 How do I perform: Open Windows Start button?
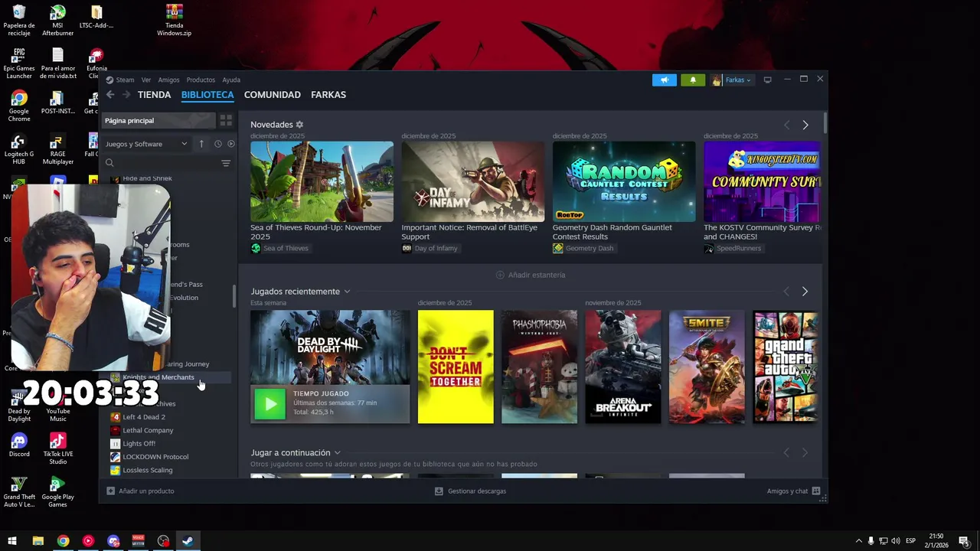[x=12, y=541]
